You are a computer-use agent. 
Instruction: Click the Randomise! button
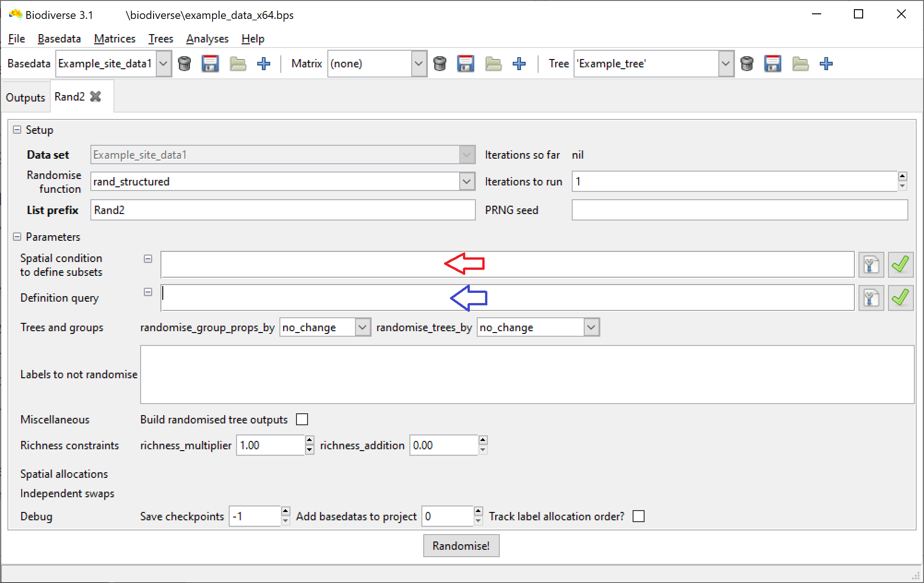pos(461,546)
